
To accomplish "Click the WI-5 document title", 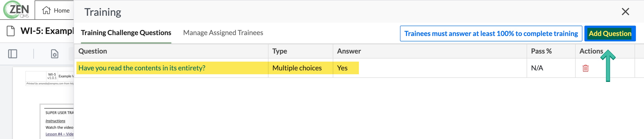I will pyautogui.click(x=47, y=31).
